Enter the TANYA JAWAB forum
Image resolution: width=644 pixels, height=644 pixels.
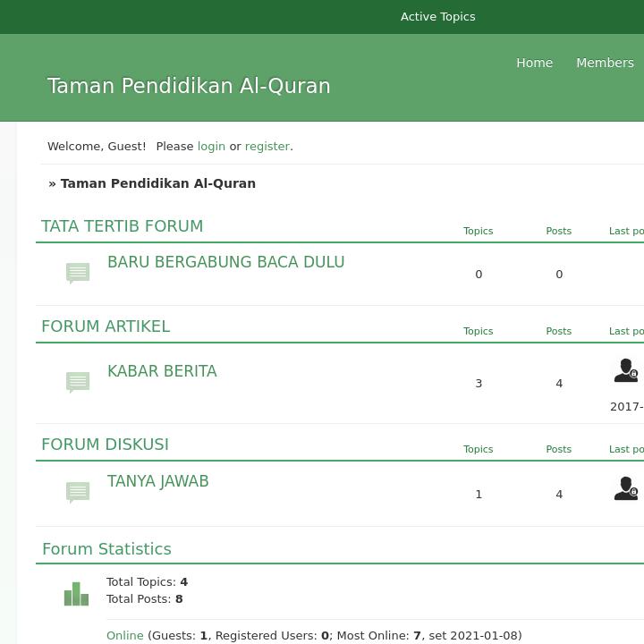[x=158, y=481]
